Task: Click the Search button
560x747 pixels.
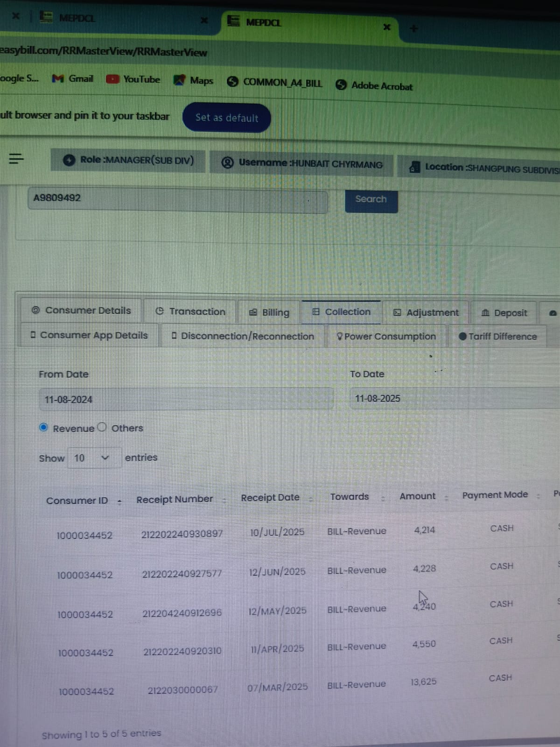Action: pos(371,200)
